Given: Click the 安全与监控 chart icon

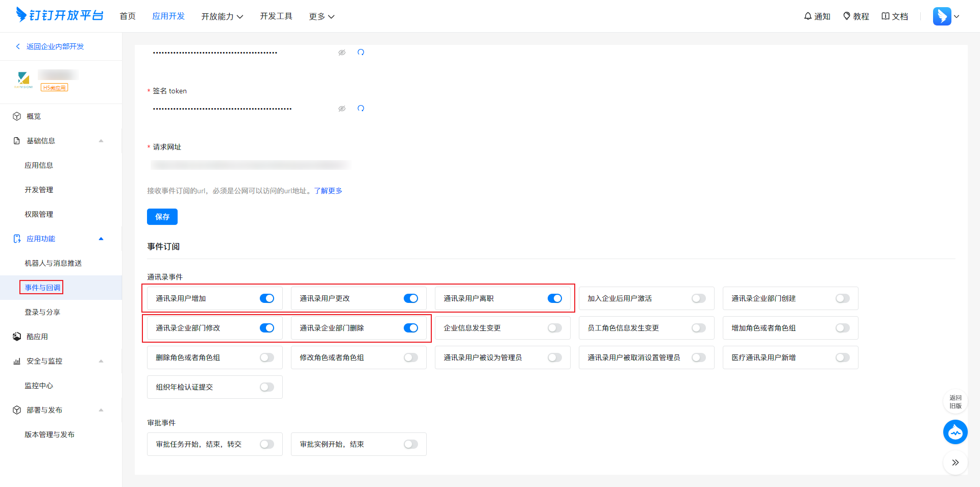Looking at the screenshot, I should coord(17,361).
